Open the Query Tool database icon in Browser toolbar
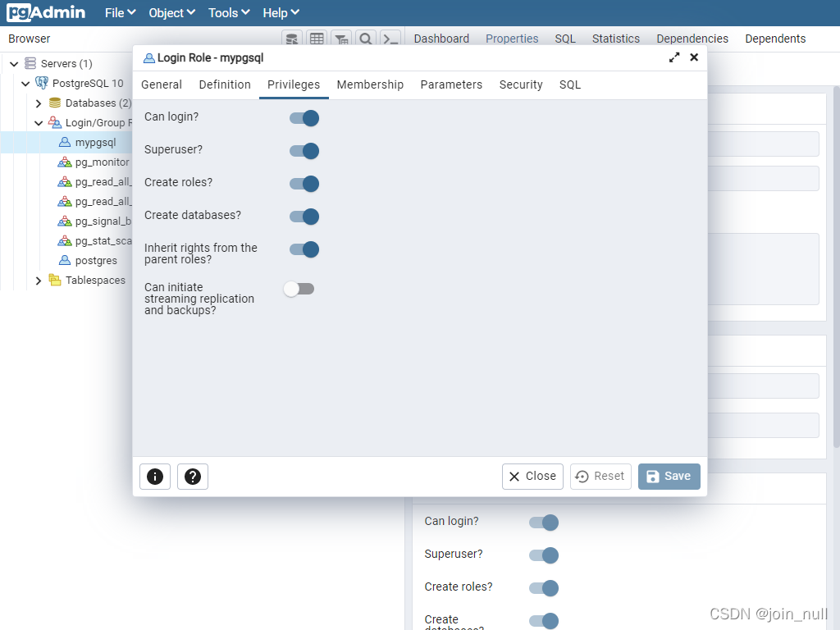Screen dimensions: 840x630 click(291, 39)
